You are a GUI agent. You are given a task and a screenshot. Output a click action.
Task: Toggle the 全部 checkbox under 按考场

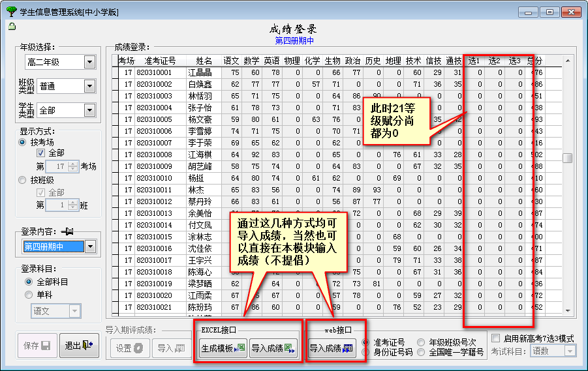click(x=40, y=153)
